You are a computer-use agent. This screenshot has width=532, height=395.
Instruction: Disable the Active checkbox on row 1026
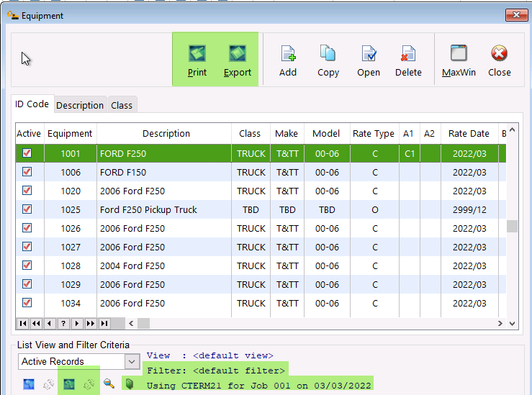[x=27, y=228]
